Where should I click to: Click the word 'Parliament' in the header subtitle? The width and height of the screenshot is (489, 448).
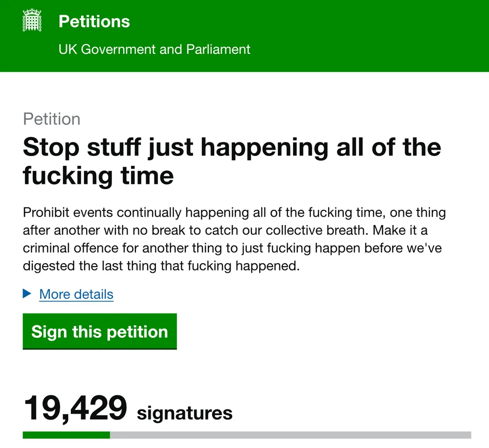click(x=218, y=49)
